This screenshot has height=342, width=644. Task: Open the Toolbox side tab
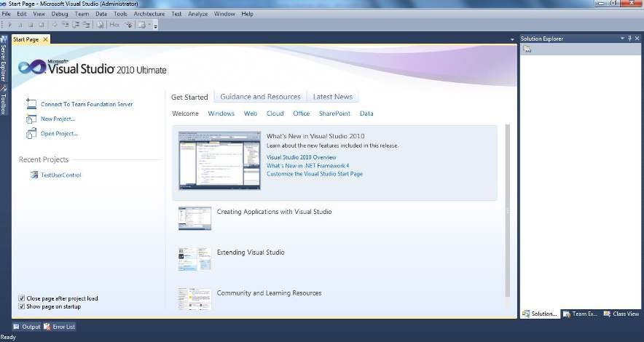click(4, 104)
